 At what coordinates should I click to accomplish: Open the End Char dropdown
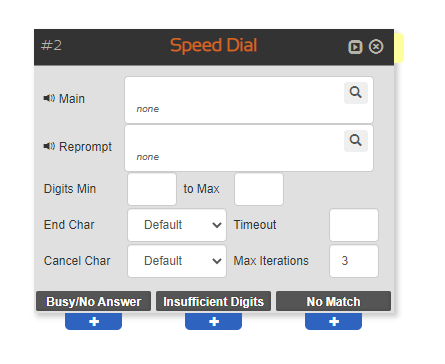[x=177, y=225]
